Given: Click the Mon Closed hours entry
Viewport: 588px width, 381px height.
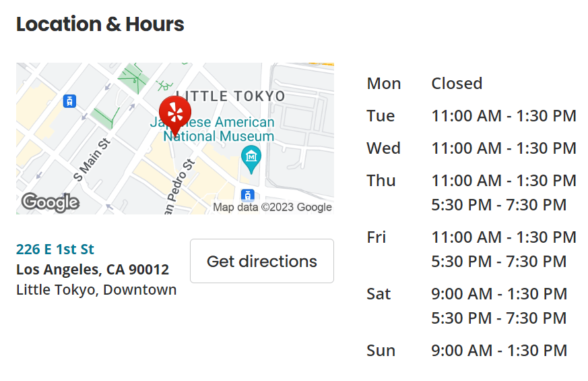Looking at the screenshot, I should 457,84.
